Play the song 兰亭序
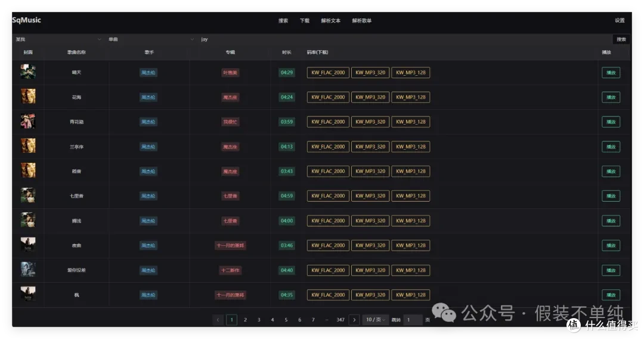 click(611, 147)
